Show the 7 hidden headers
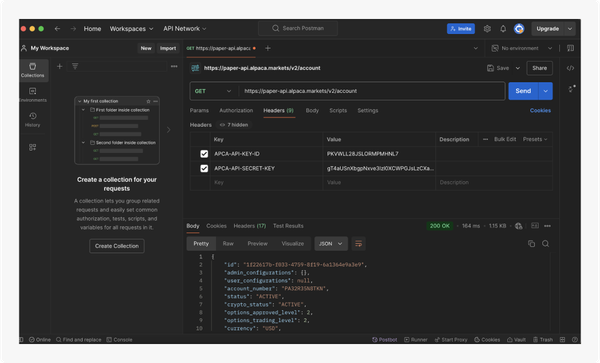This screenshot has height=363, width=600. point(234,125)
